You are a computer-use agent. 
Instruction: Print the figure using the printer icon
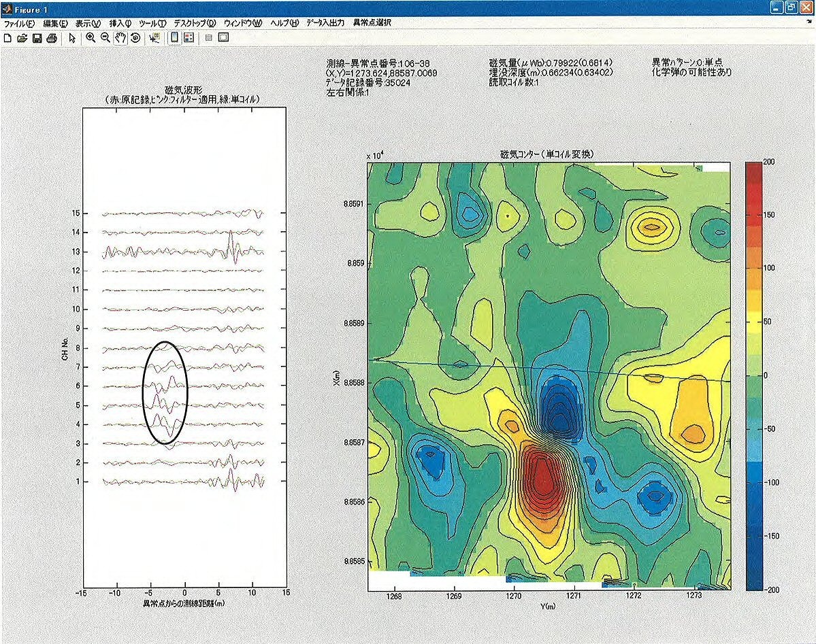tap(51, 38)
